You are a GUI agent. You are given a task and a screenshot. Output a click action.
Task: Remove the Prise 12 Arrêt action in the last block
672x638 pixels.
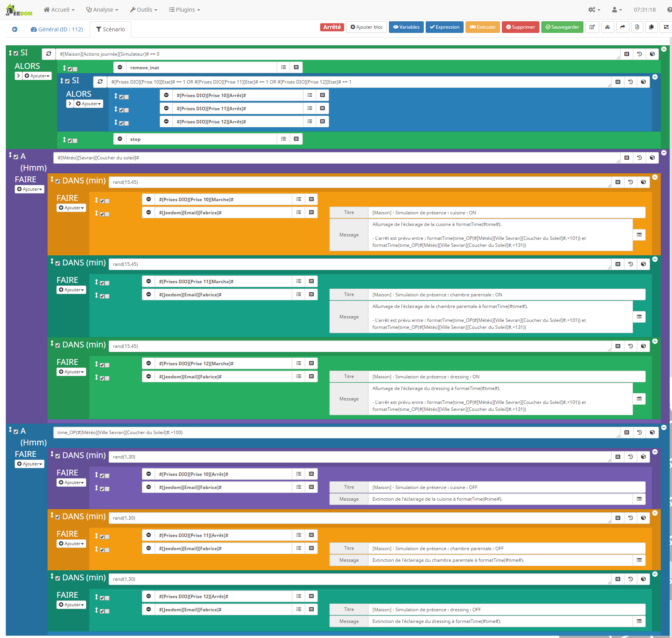coord(148,596)
